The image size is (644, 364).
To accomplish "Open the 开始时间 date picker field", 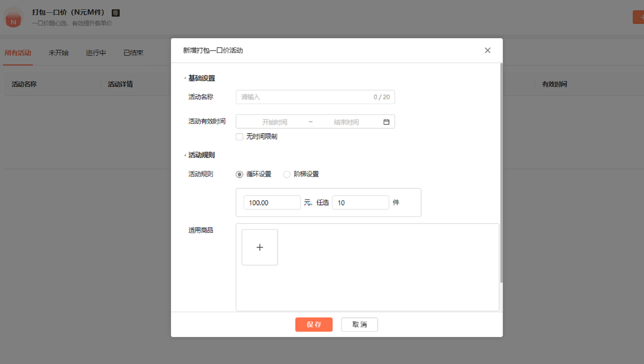I will (274, 122).
